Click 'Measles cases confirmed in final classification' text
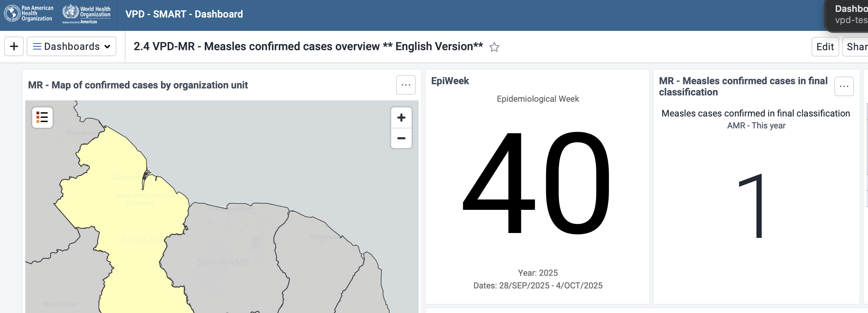The height and width of the screenshot is (313, 868). click(x=756, y=113)
